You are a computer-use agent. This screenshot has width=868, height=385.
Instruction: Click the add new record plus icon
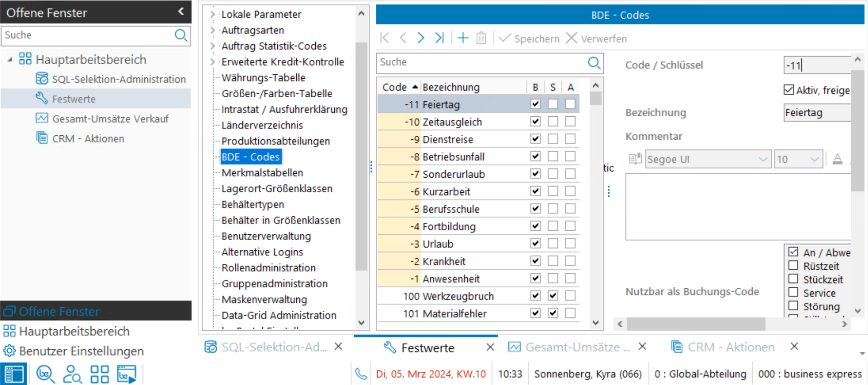[463, 38]
